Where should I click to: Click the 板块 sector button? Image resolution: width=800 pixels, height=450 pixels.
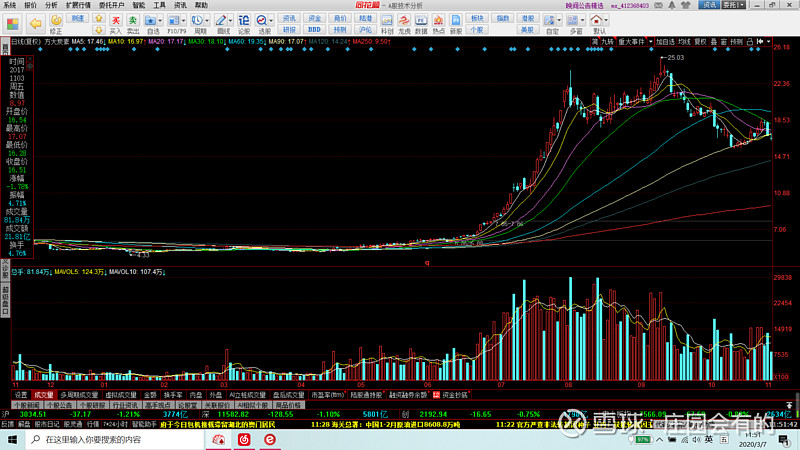477,19
